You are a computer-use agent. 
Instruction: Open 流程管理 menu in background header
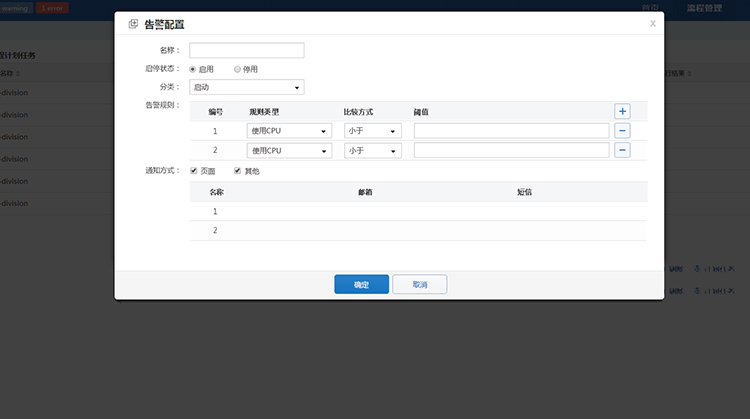tap(705, 8)
